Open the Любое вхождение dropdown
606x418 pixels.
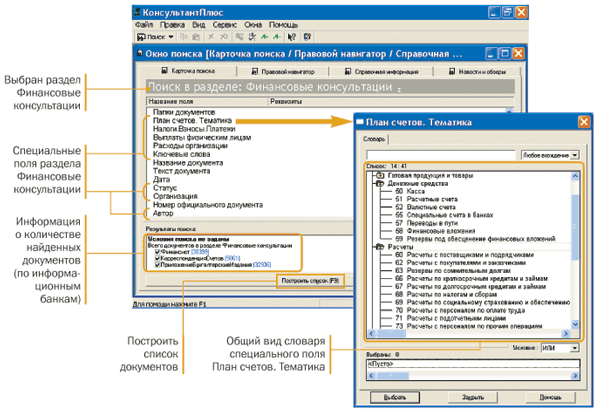pos(575,155)
